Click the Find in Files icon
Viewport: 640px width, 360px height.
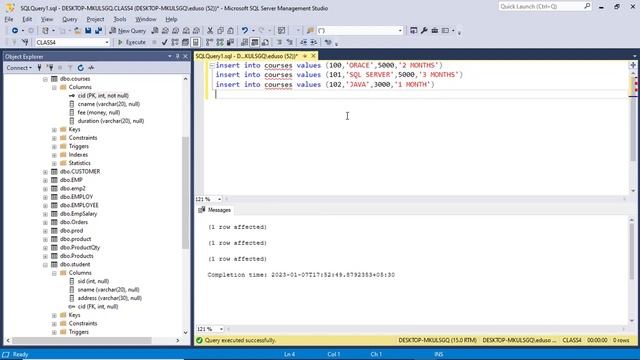pos(310,31)
